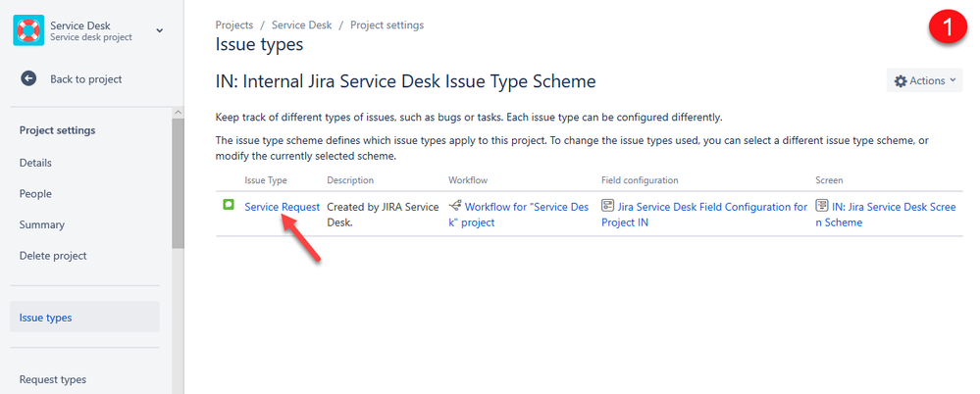Click the Service Desk lifebuoy project avatar
Image resolution: width=980 pixels, height=394 pixels.
click(28, 30)
